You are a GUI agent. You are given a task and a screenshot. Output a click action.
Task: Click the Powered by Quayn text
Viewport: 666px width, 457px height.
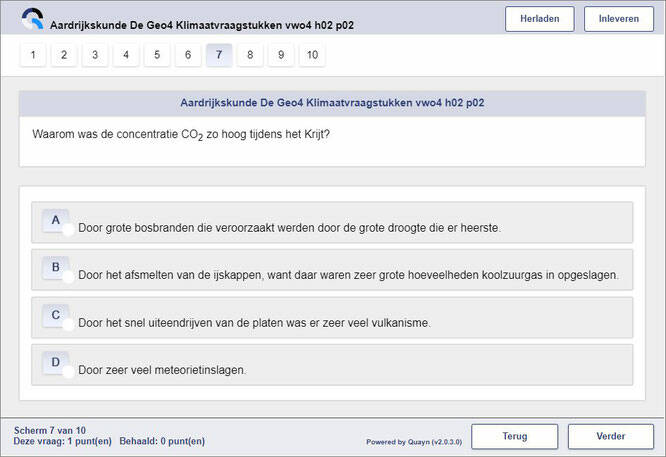(x=414, y=442)
